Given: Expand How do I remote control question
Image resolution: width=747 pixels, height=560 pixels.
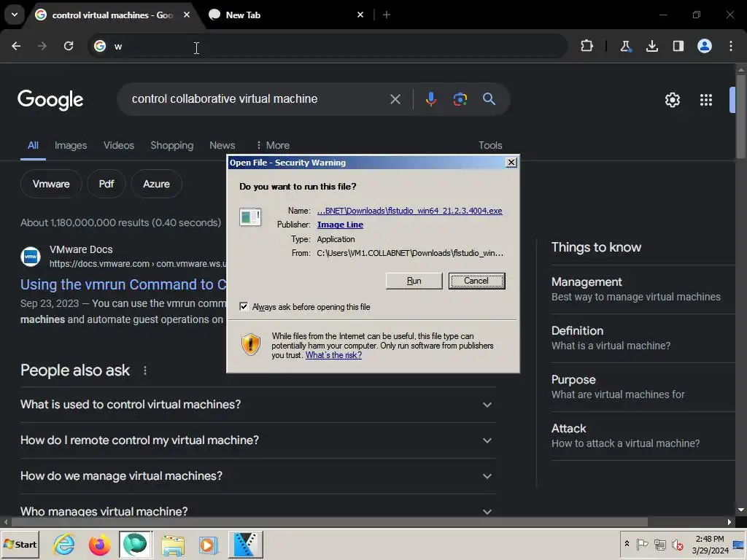Looking at the screenshot, I should tap(258, 440).
